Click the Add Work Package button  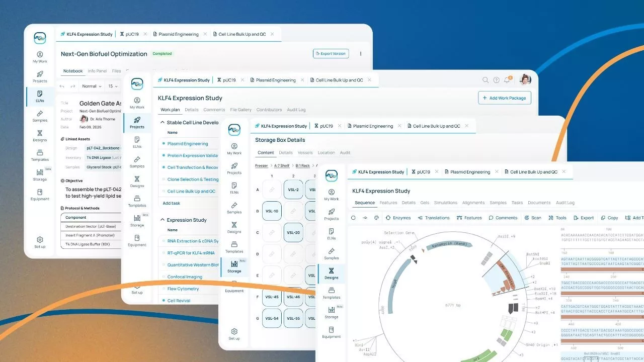(504, 98)
